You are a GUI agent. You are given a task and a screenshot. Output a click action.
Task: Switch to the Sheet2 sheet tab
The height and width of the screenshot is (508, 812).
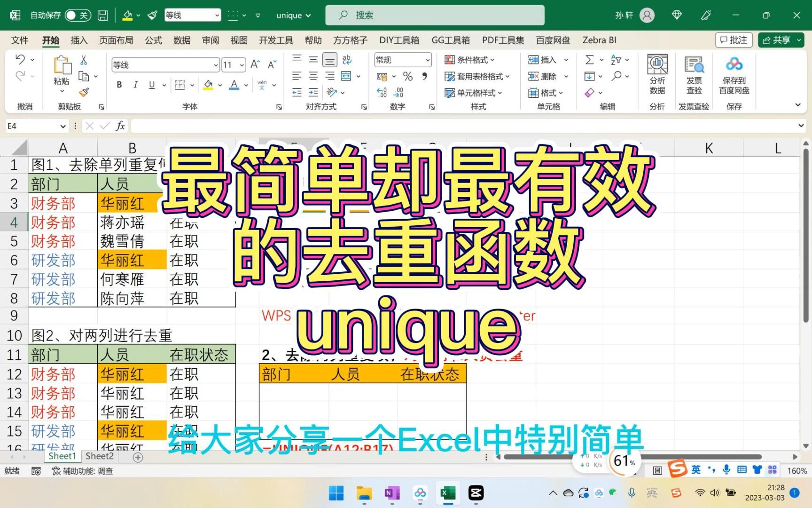tap(99, 456)
